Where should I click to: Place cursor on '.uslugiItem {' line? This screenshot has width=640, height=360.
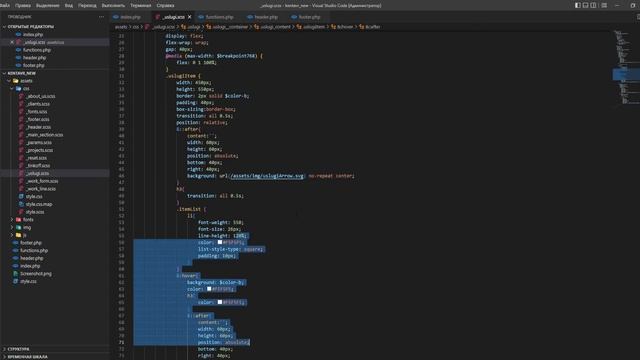183,76
